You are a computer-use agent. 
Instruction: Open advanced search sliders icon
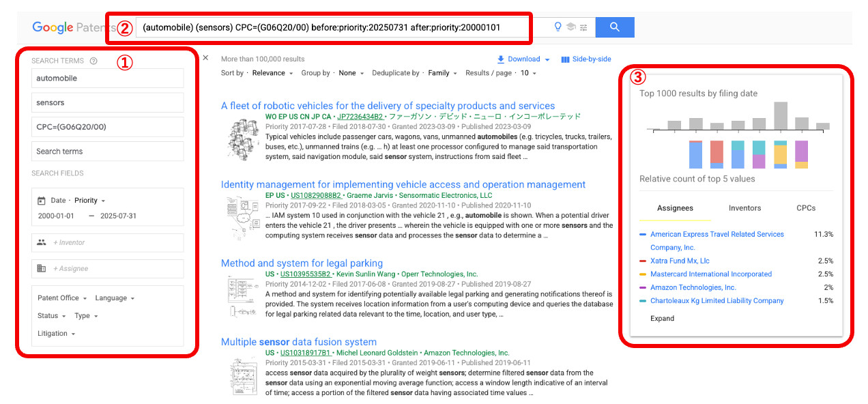(583, 27)
